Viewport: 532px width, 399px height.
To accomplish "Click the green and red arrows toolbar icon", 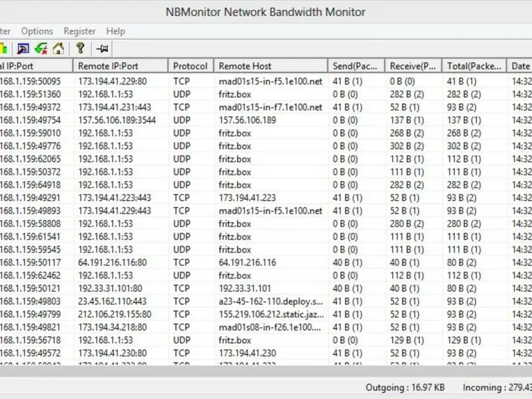I will [x=41, y=49].
